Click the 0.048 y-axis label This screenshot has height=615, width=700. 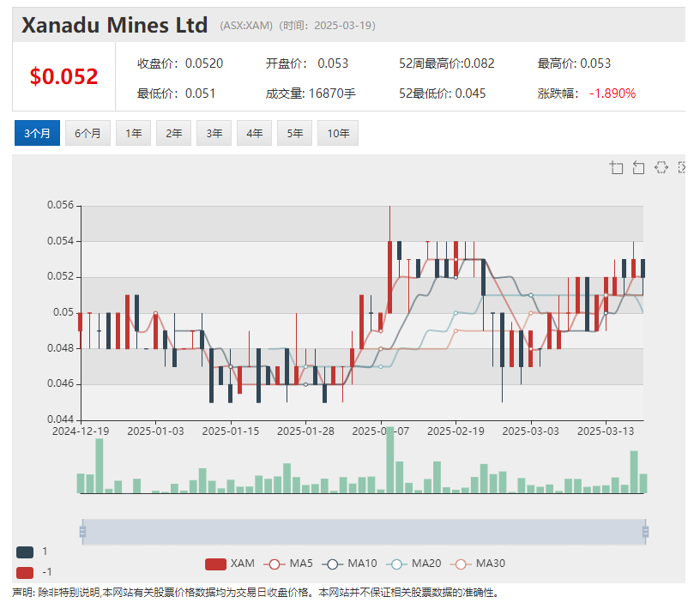point(60,347)
